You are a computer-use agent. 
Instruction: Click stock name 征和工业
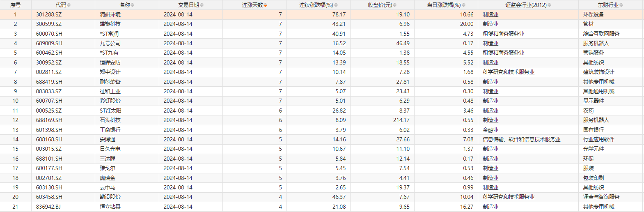click(110, 91)
